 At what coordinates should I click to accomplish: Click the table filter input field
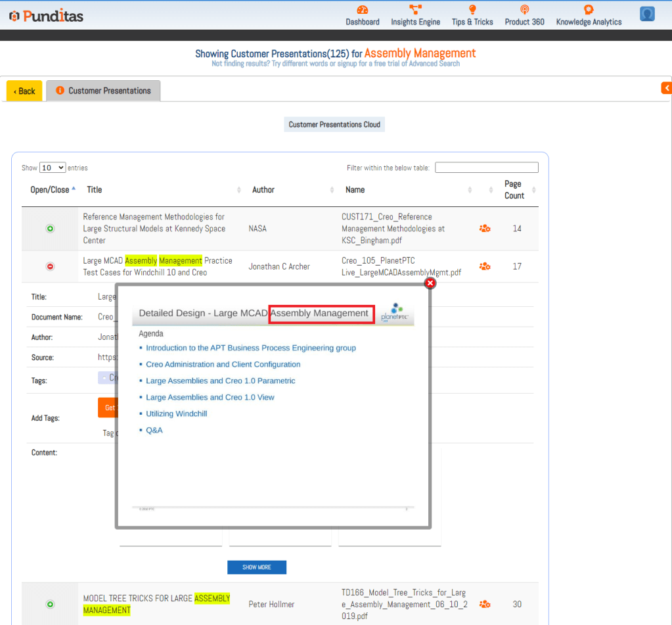[486, 168]
